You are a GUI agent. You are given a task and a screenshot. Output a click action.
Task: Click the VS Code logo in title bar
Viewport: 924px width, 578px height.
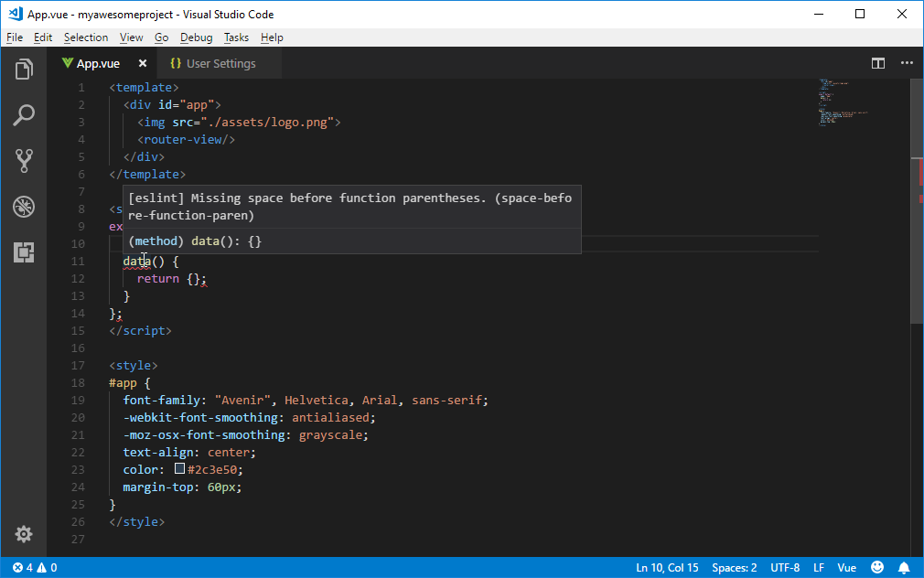16,14
